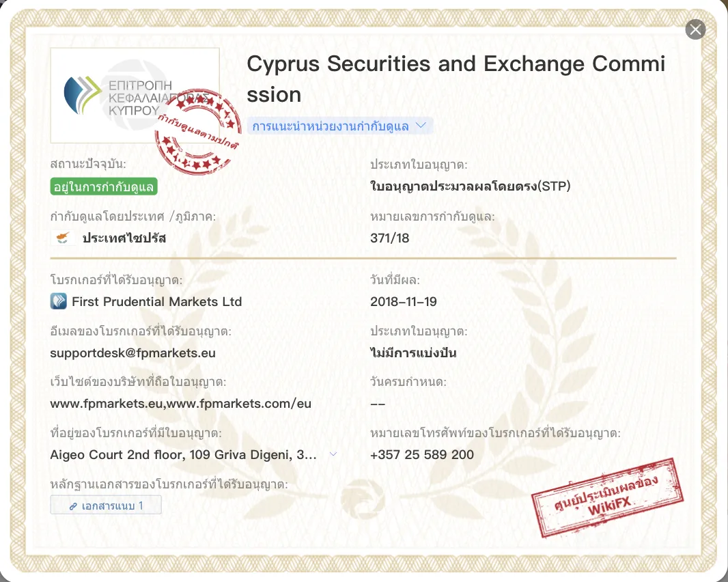Expand the truncated Aigeo Court address
Image resolution: width=728 pixels, height=582 pixels.
(333, 454)
